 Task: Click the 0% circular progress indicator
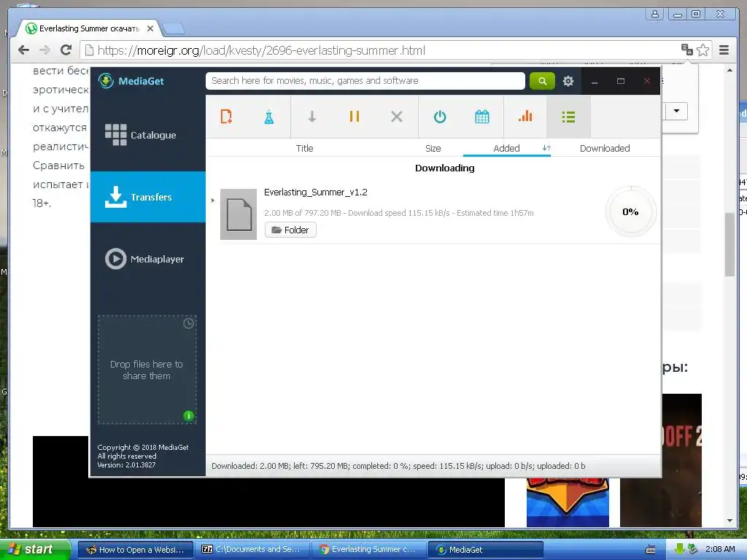(x=630, y=212)
